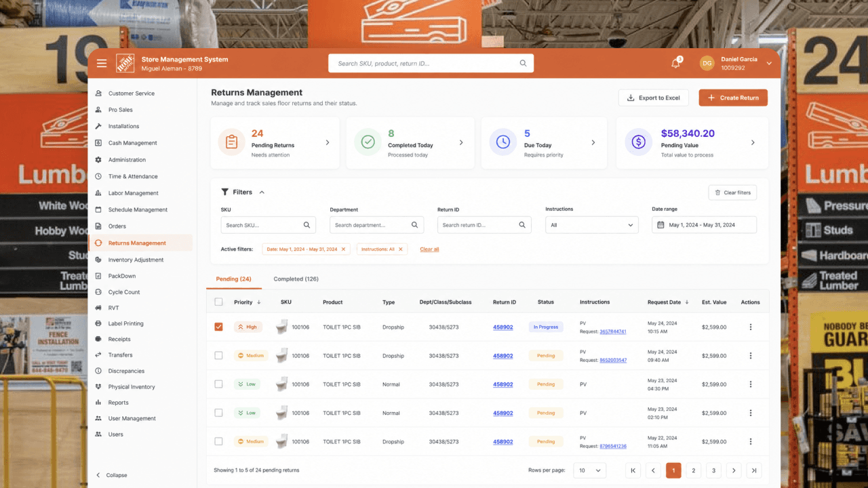Click the Pending Value dollar icon

coord(638,142)
